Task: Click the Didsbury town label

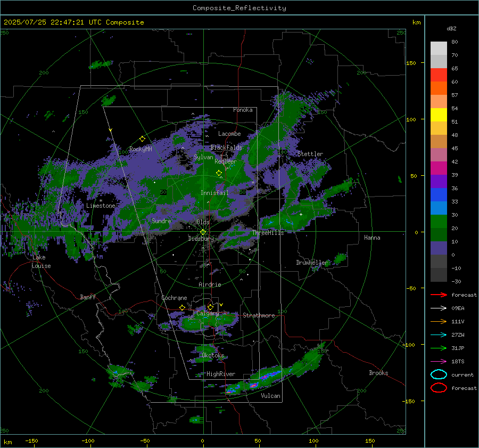Action: point(201,239)
